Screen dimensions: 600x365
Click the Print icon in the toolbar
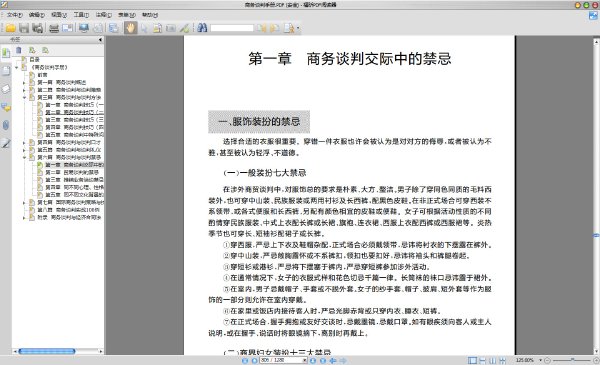click(54, 28)
